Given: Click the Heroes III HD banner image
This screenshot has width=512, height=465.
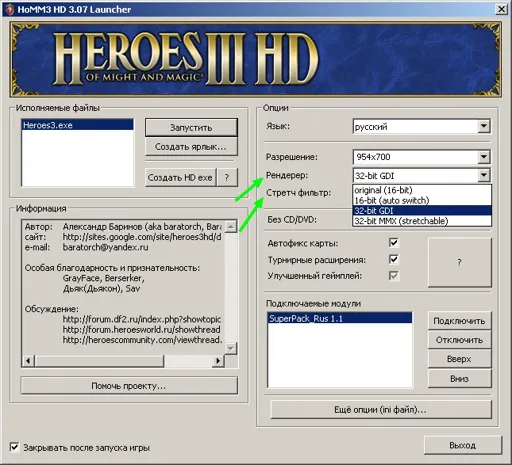Looking at the screenshot, I should click(x=256, y=59).
